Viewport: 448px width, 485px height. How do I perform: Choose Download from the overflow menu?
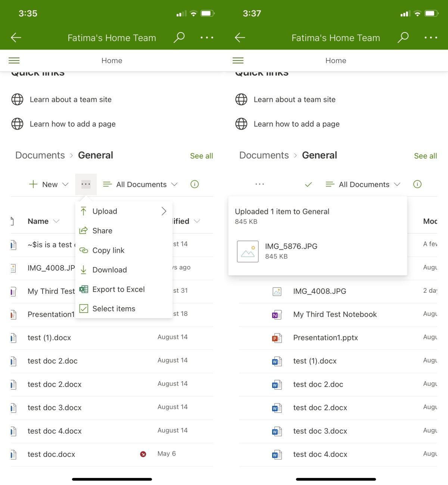click(109, 270)
